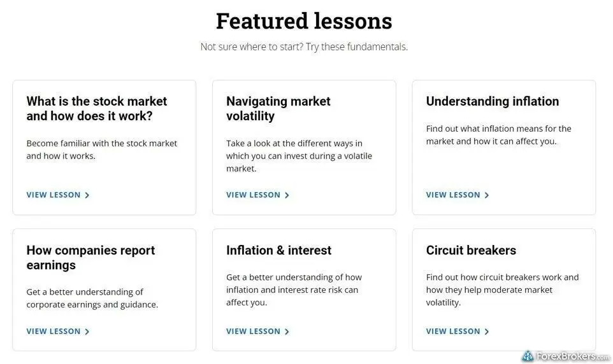Click the chevron beside the stock market lesson link

click(x=87, y=195)
